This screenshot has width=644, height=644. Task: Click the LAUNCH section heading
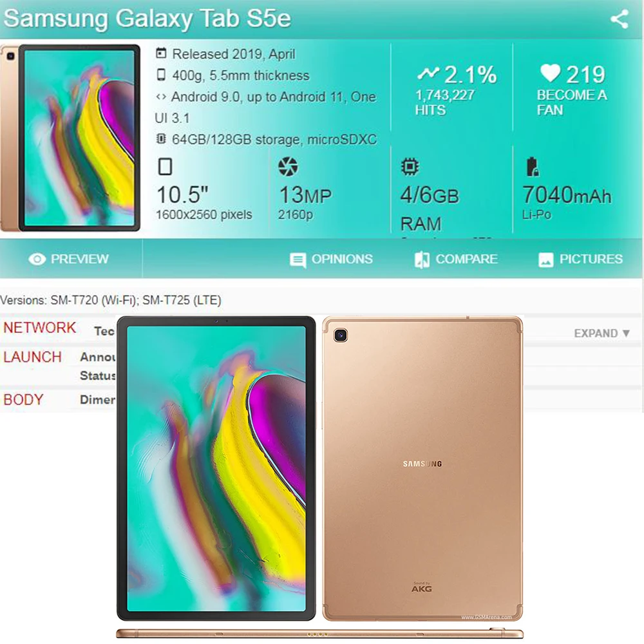click(x=32, y=357)
